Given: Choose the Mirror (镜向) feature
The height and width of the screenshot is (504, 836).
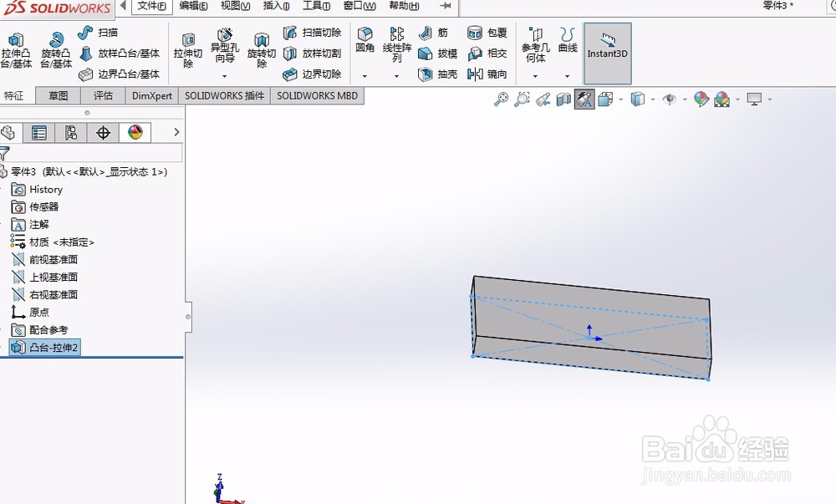Looking at the screenshot, I should (487, 74).
